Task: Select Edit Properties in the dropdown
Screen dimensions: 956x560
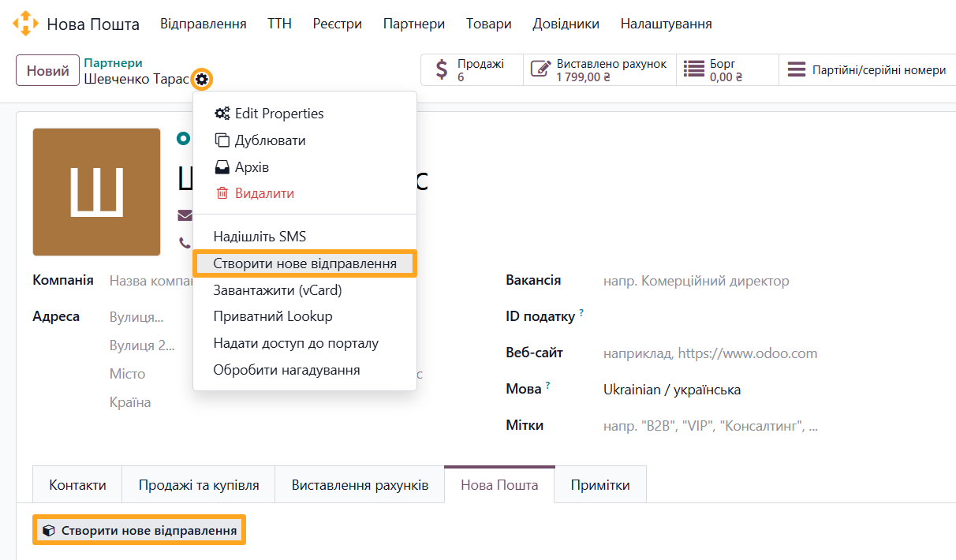Action: coord(304,114)
